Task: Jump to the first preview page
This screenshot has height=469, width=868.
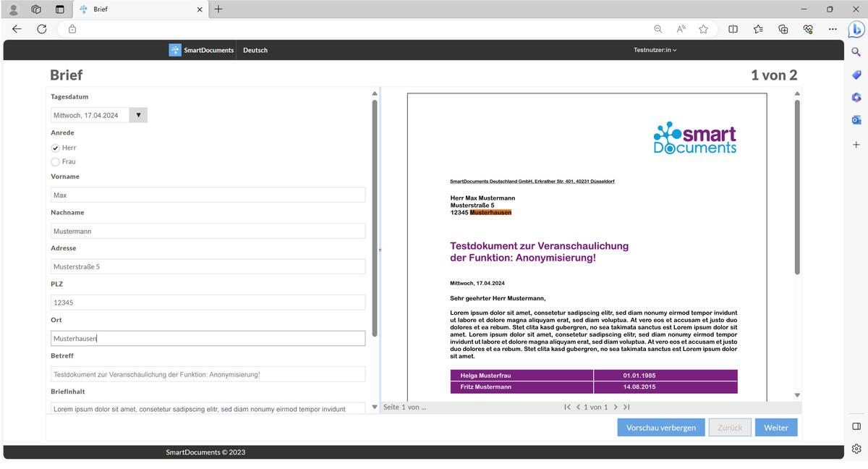Action: tap(567, 407)
